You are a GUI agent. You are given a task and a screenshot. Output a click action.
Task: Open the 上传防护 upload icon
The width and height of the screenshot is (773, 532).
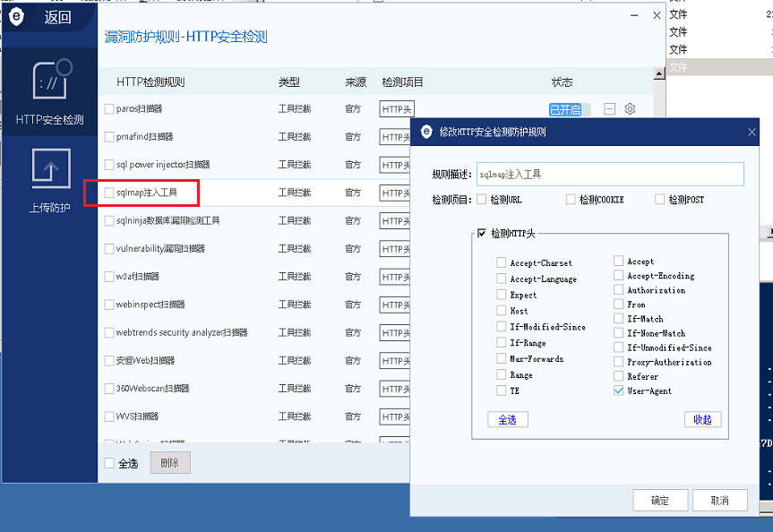[51, 167]
